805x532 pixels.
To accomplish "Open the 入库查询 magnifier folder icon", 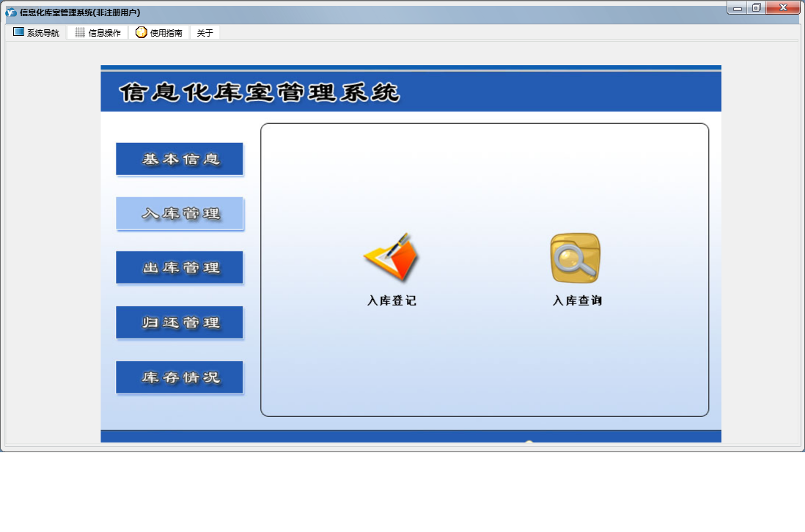I will point(576,258).
